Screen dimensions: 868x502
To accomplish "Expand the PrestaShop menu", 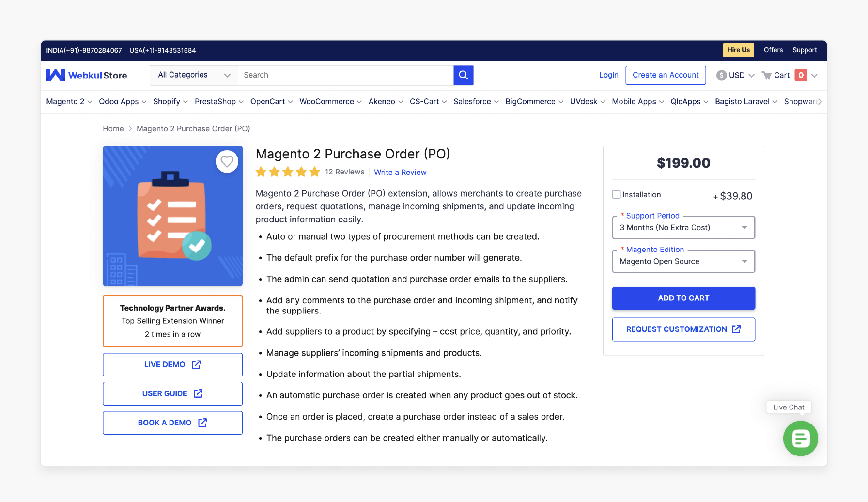I will click(219, 101).
